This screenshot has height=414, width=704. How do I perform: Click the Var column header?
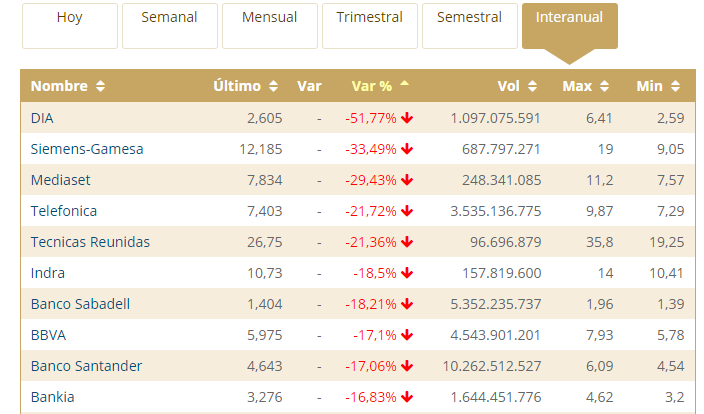pos(309,86)
